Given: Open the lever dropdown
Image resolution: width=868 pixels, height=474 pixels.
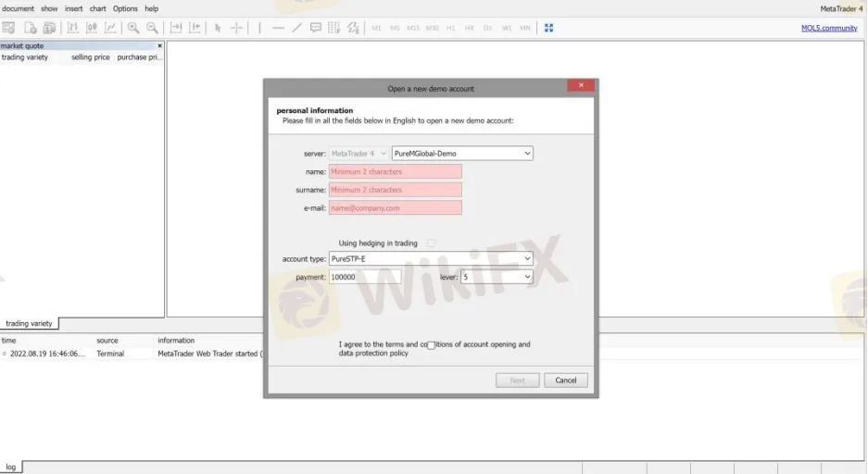Looking at the screenshot, I should pos(497,277).
